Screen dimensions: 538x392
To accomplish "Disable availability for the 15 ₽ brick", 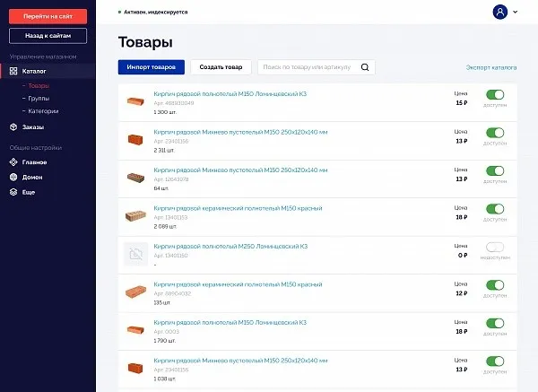I will point(495,95).
